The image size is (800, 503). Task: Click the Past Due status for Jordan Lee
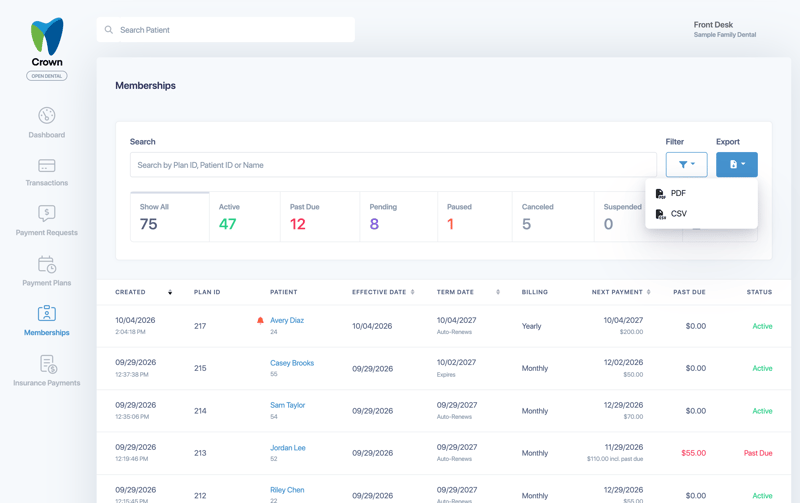point(758,453)
